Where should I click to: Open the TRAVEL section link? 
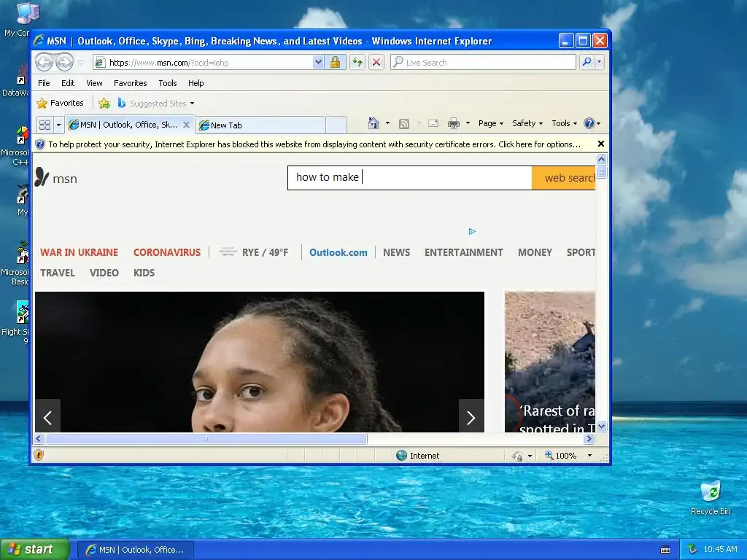(58, 273)
